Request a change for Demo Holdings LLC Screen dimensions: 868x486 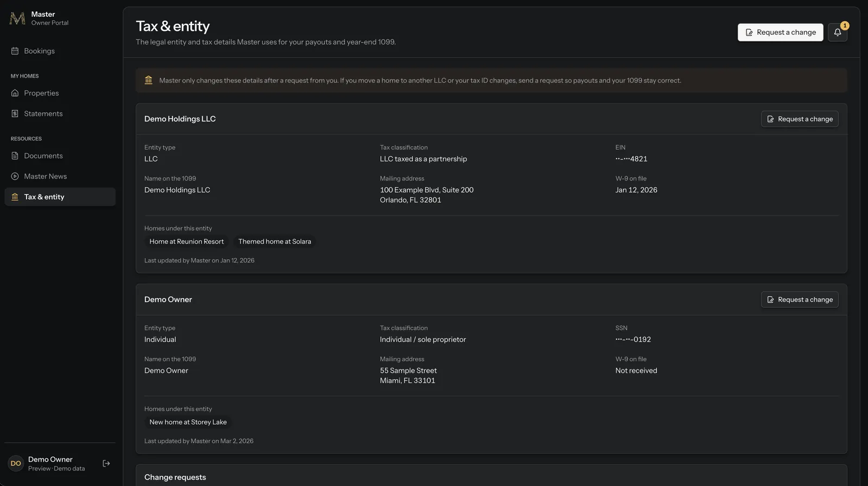coord(800,119)
